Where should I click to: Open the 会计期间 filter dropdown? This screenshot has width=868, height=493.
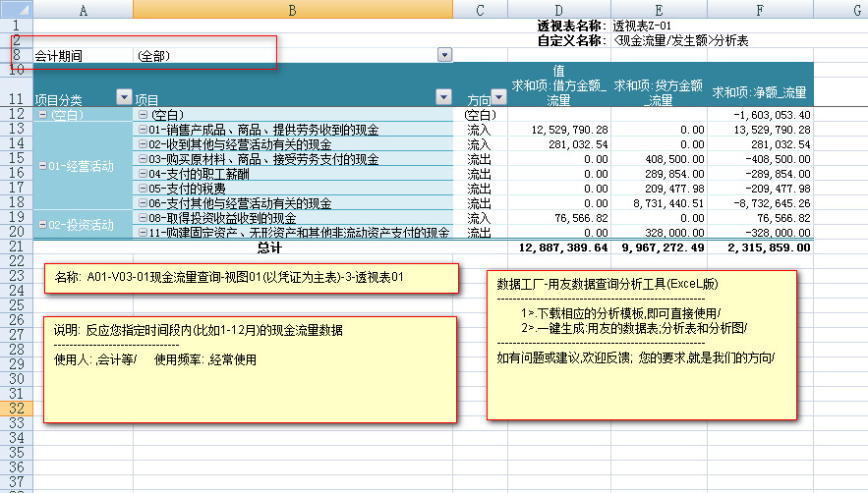[x=444, y=56]
